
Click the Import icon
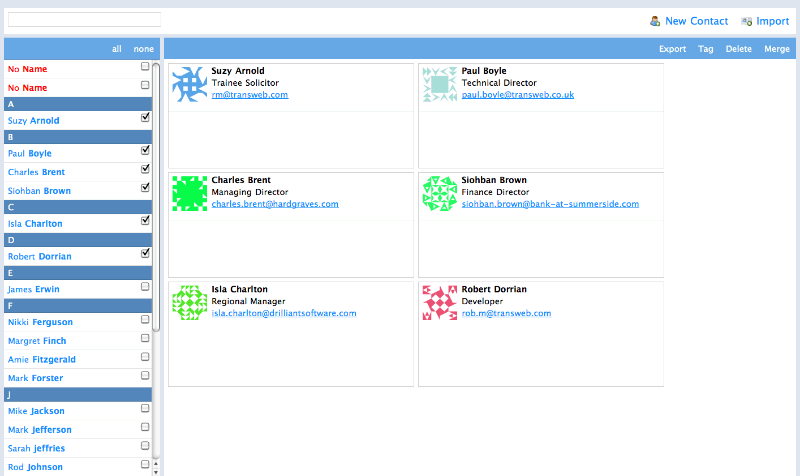tap(746, 21)
